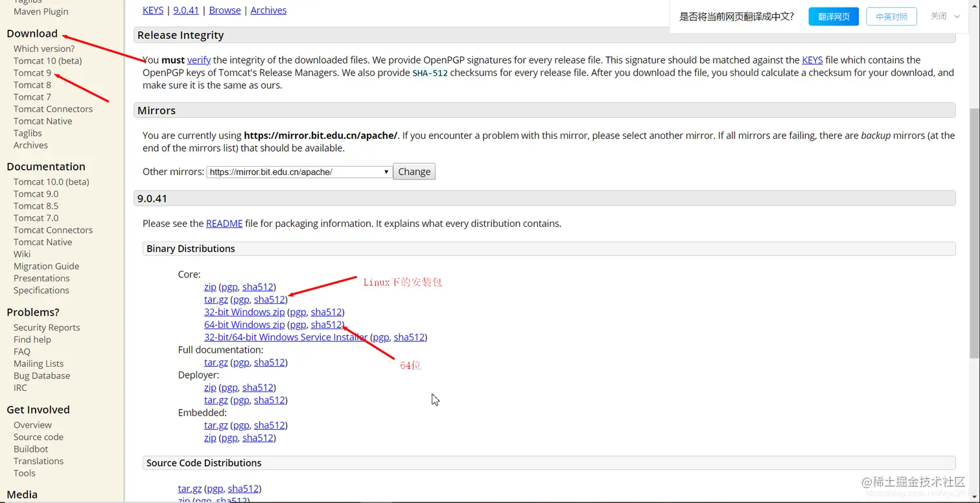The width and height of the screenshot is (980, 503).
Task: Open Source code under Get Involved
Action: pyautogui.click(x=38, y=437)
